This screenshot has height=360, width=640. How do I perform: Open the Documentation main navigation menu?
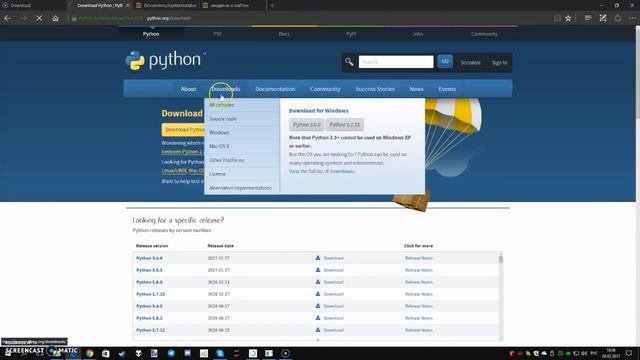(275, 89)
